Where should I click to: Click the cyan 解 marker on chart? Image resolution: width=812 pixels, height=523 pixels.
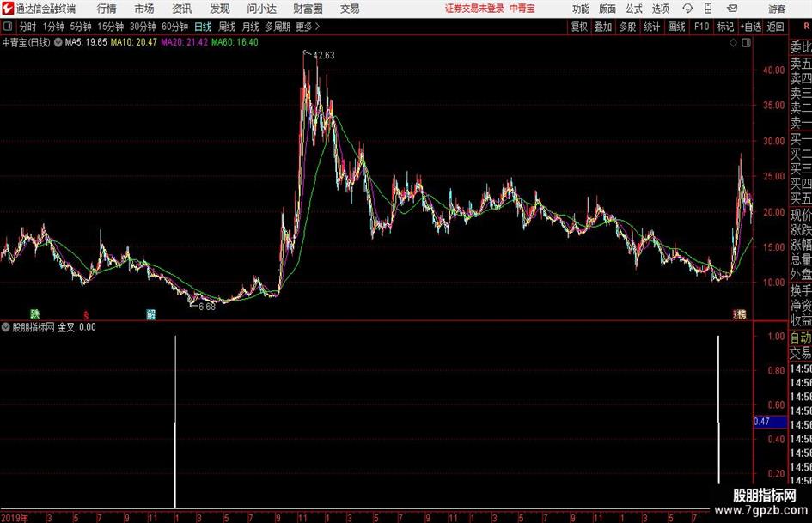tap(150, 314)
